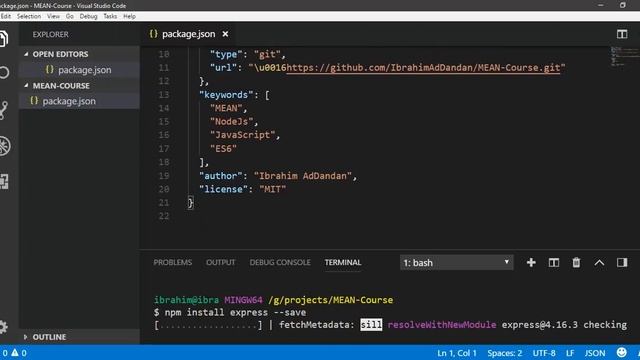Click 'Ln 1, Col 1' cursor position indicator
This screenshot has height=360, width=640.
pos(457,353)
